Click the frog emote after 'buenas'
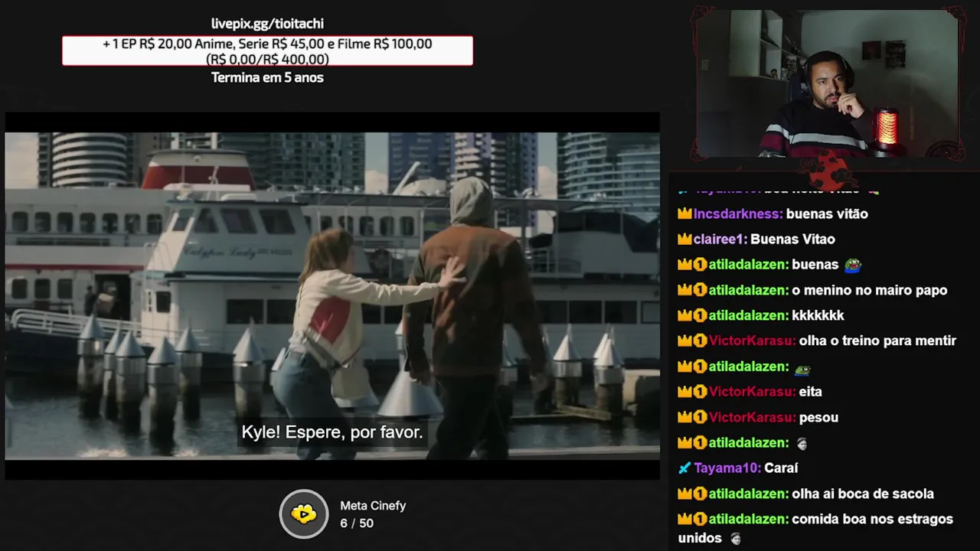The image size is (980, 551). [852, 265]
